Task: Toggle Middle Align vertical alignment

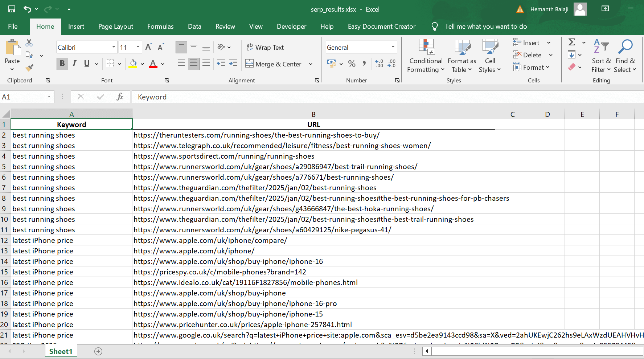Action: [194, 47]
